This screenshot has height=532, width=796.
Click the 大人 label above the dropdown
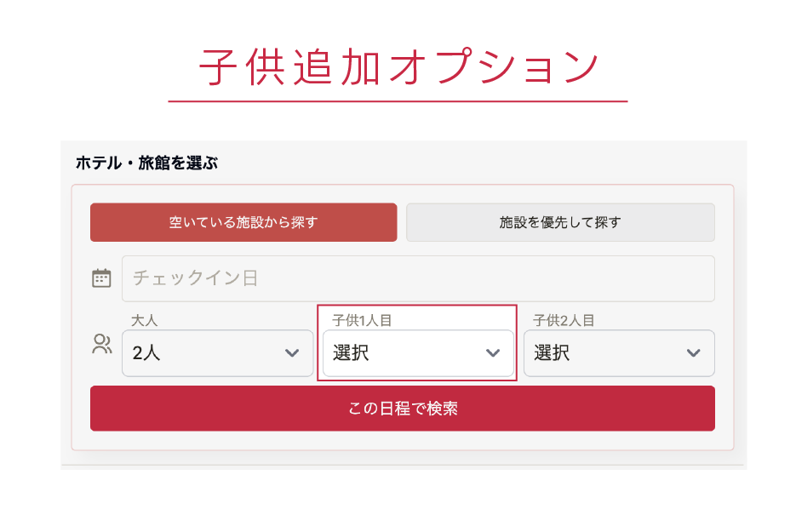[145, 320]
